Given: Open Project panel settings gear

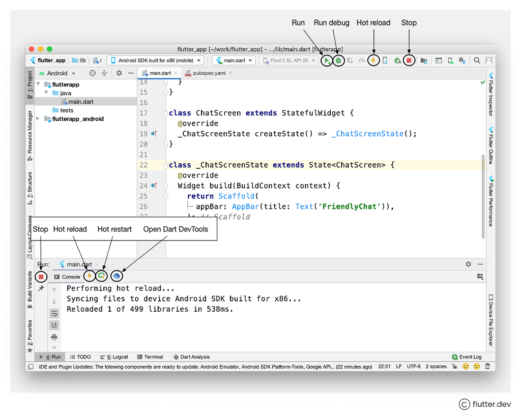Looking at the screenshot, I should tap(119, 73).
